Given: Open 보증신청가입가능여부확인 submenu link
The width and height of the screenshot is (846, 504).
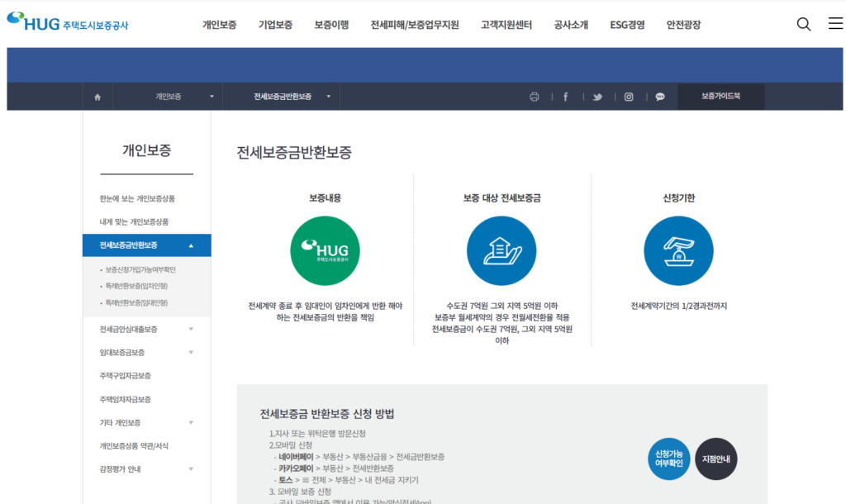Looking at the screenshot, I should pos(140,269).
